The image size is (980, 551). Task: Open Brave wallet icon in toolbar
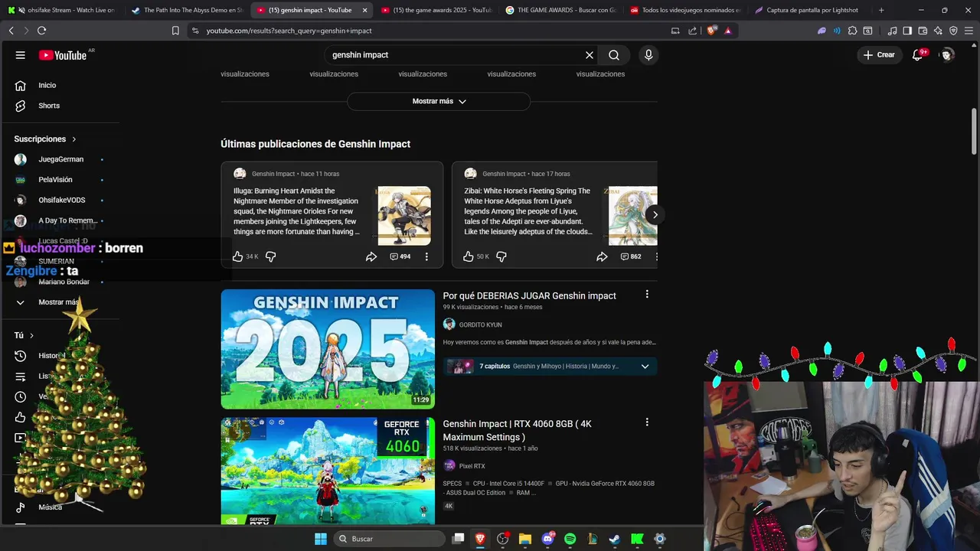click(x=923, y=31)
